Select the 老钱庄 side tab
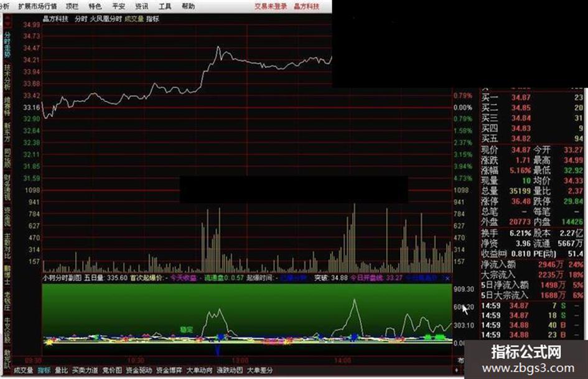This screenshot has width=588, height=379. pos(7,301)
